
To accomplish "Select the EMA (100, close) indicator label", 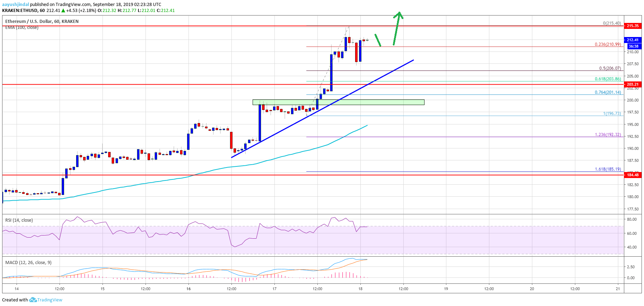I will coord(22,27).
